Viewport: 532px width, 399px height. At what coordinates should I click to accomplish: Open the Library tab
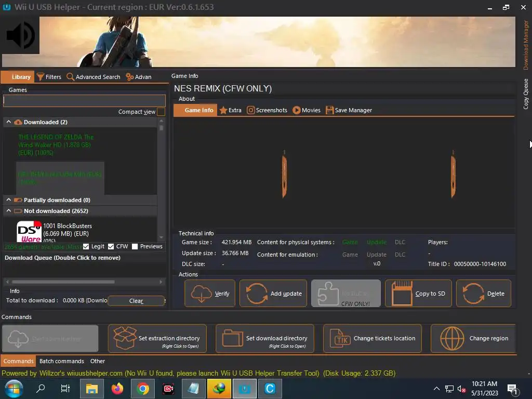[x=18, y=77]
